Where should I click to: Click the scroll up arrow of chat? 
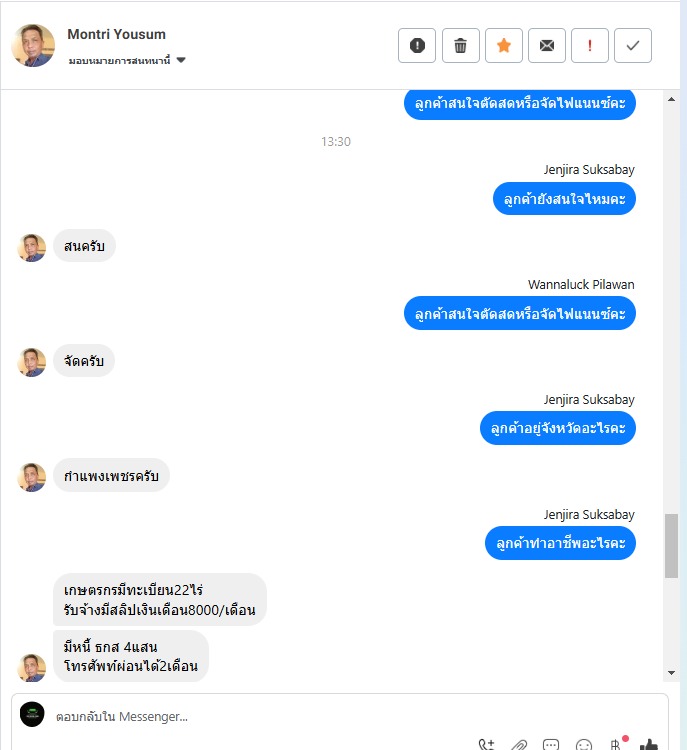(x=671, y=99)
